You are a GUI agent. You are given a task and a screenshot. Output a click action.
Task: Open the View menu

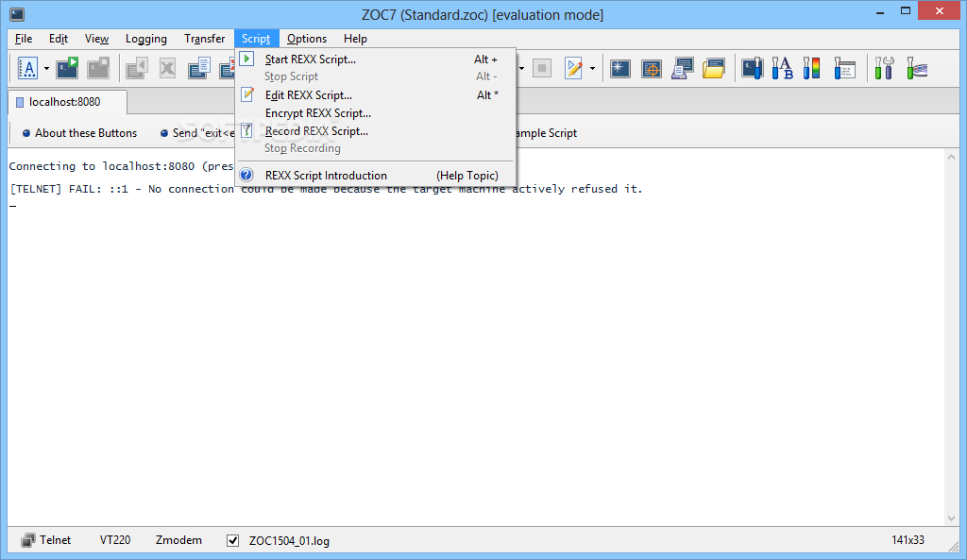pyautogui.click(x=97, y=38)
